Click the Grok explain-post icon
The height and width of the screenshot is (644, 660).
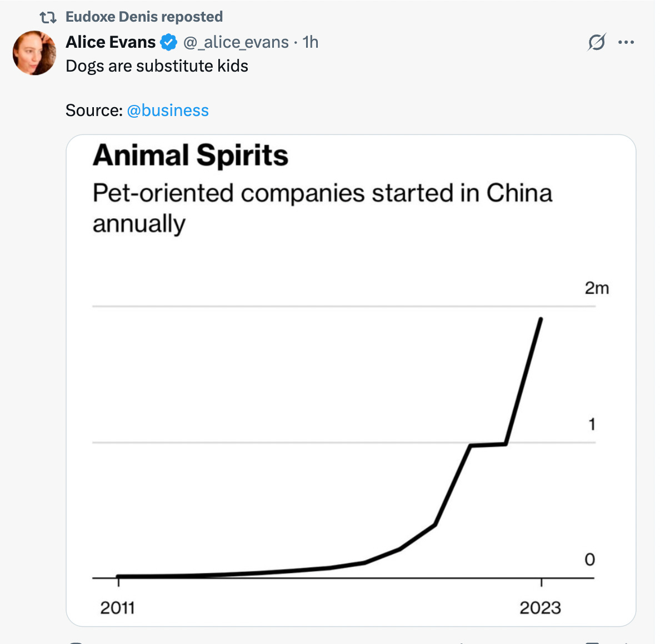click(x=597, y=42)
